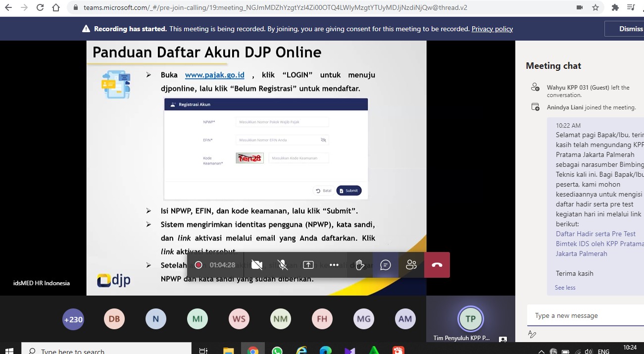Image resolution: width=644 pixels, height=354 pixels.
Task: Raise your hand in the meeting
Action: pos(360,265)
